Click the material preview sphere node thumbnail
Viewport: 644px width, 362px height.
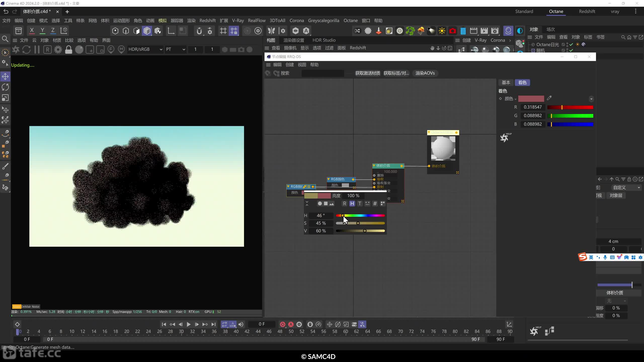click(x=443, y=148)
